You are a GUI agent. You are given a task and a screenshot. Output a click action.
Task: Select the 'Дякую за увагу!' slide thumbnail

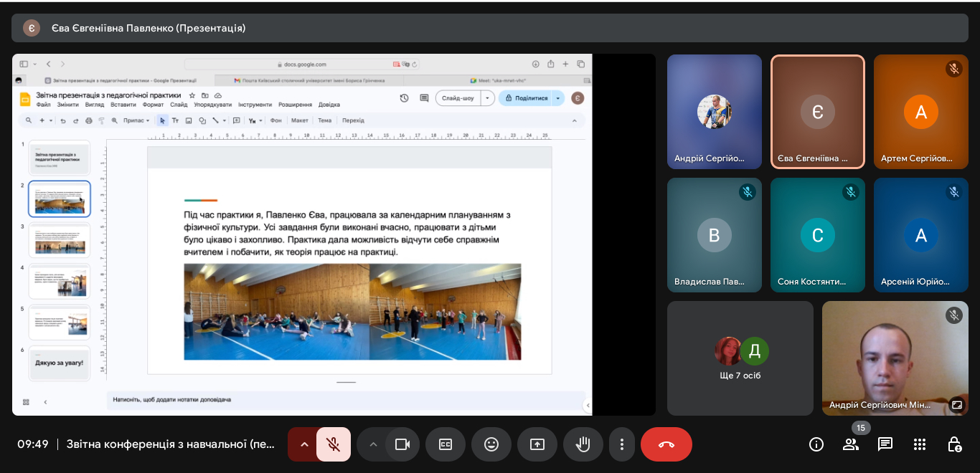[x=60, y=363]
